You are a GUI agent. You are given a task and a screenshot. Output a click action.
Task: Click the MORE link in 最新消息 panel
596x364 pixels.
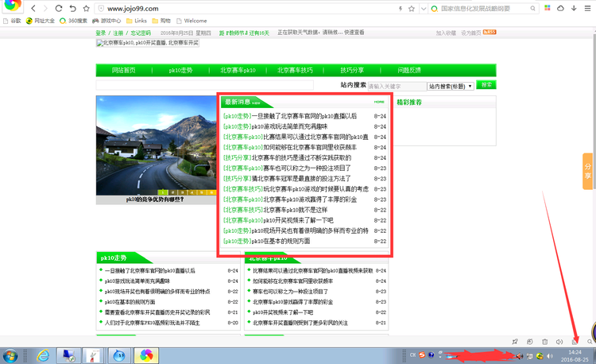(x=379, y=102)
